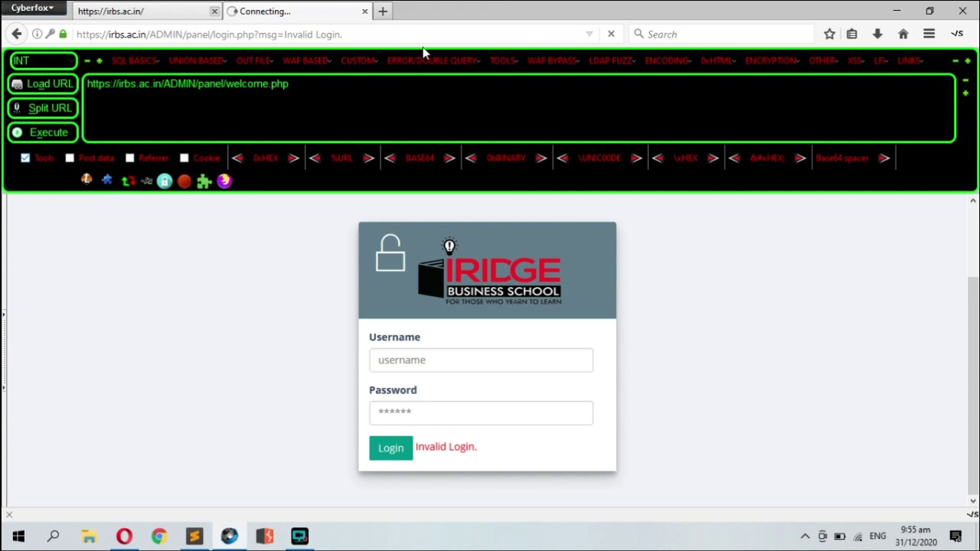Open the bookmarks list icon

(851, 34)
